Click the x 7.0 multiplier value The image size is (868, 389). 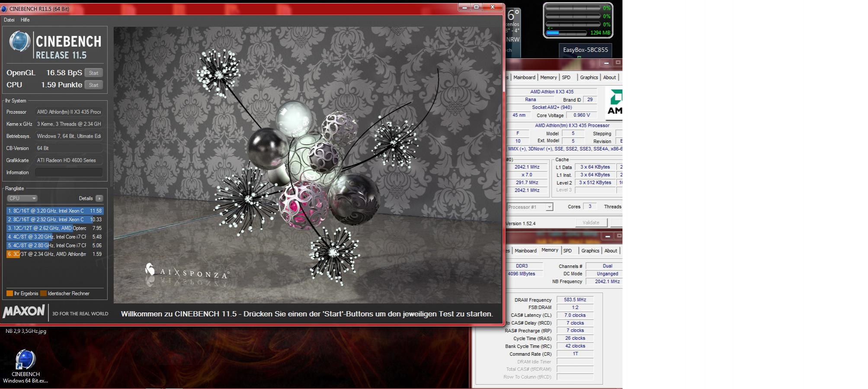pyautogui.click(x=527, y=175)
